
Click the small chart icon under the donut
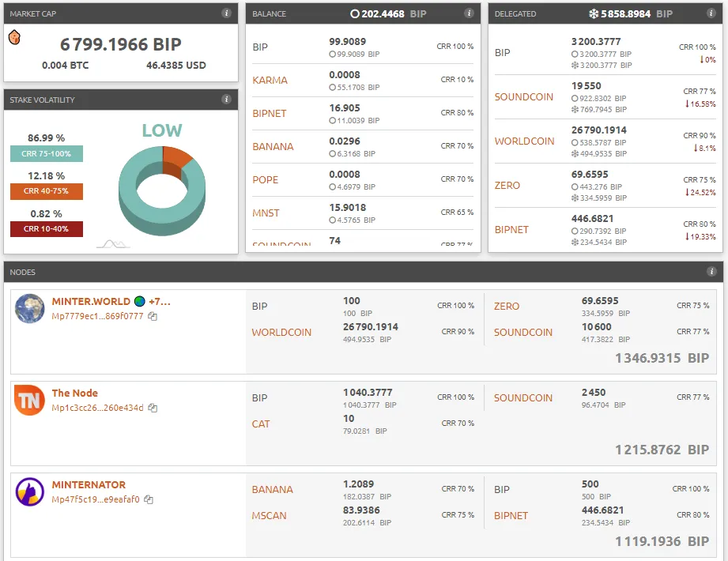point(113,244)
